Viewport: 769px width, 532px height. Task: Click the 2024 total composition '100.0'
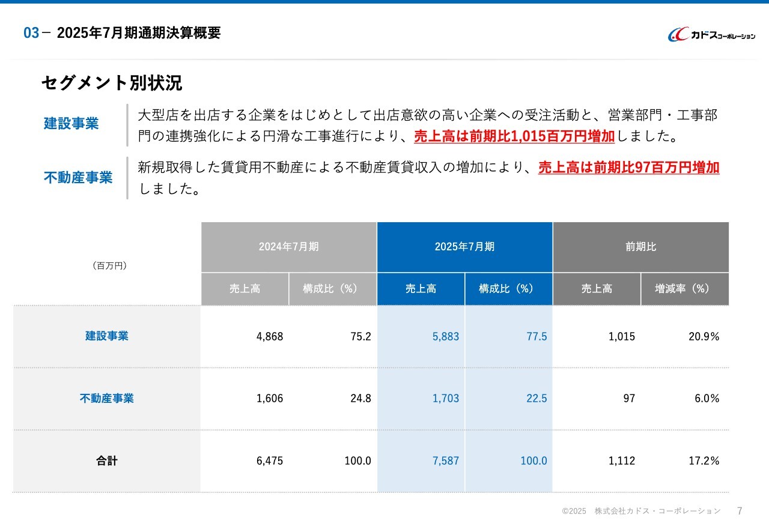click(x=358, y=461)
